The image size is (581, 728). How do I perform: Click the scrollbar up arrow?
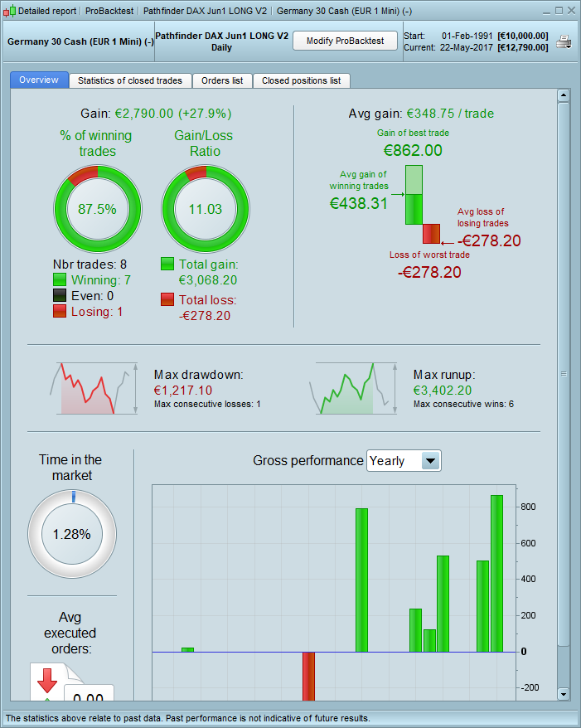[564, 95]
